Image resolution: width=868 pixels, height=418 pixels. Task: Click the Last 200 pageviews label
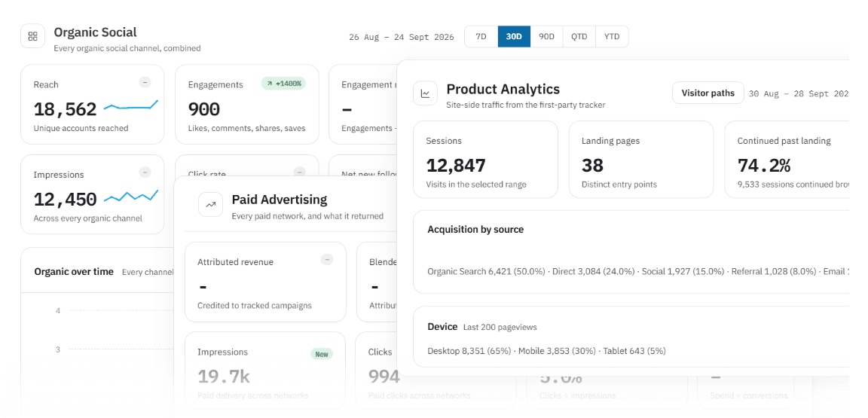[500, 327]
